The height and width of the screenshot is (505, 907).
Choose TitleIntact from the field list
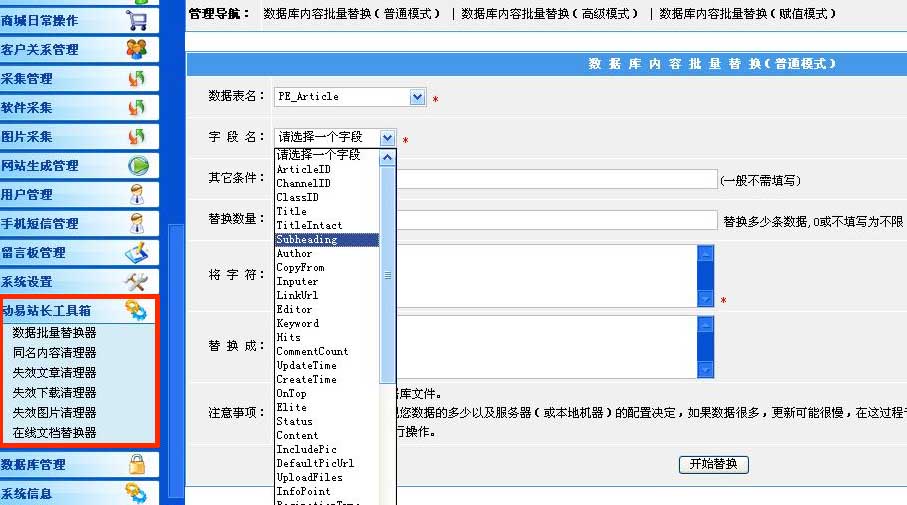327,225
